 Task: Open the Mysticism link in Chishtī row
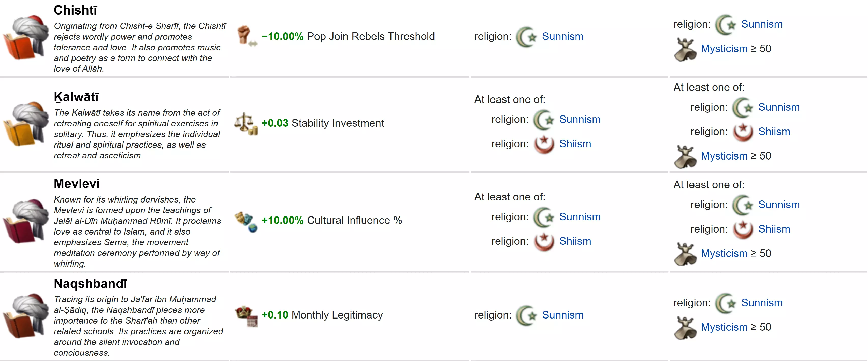(724, 49)
